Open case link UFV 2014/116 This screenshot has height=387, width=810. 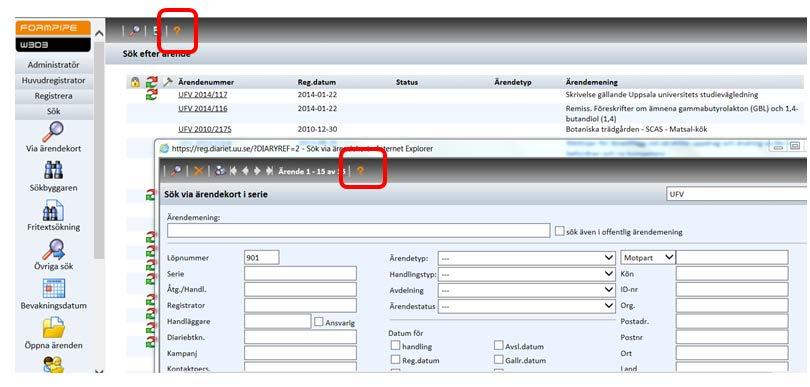[x=202, y=109]
